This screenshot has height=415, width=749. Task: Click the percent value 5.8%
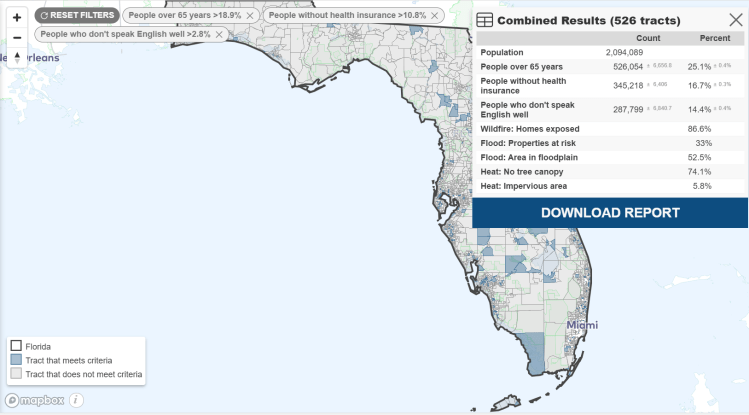pyautogui.click(x=702, y=186)
